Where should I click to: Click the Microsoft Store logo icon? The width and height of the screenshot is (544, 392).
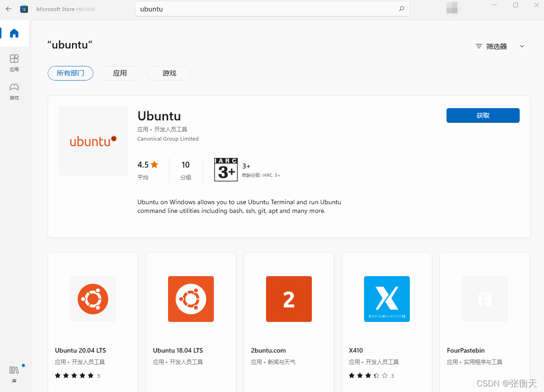24,9
